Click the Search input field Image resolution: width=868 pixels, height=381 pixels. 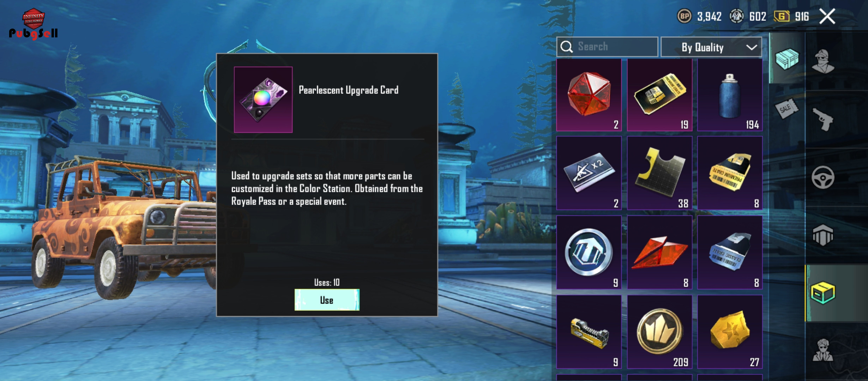[x=607, y=47]
